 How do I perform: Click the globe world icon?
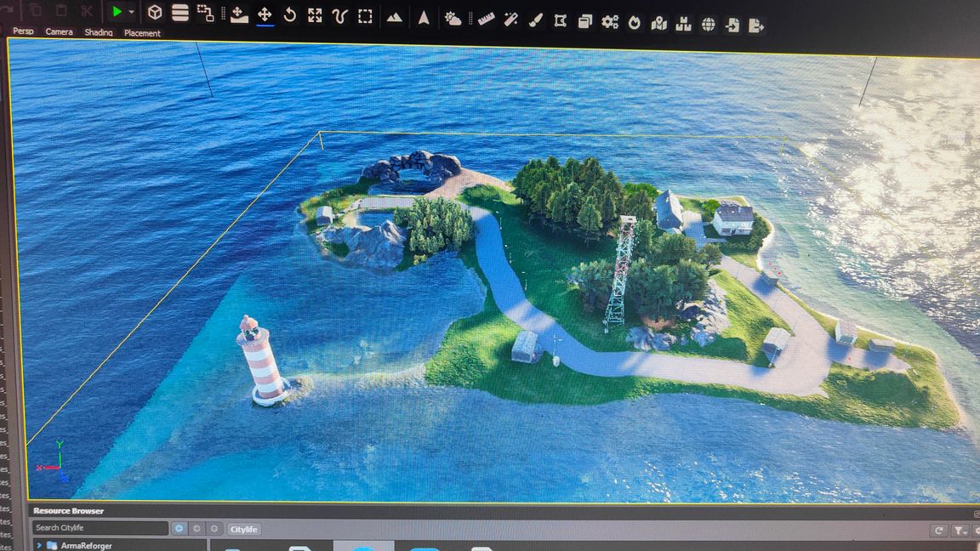point(708,25)
